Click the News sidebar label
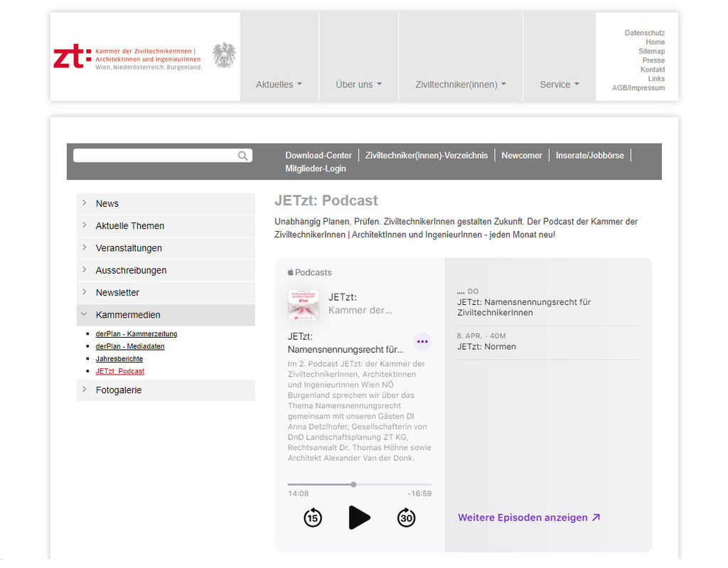This screenshot has height=568, width=728. pos(107,203)
